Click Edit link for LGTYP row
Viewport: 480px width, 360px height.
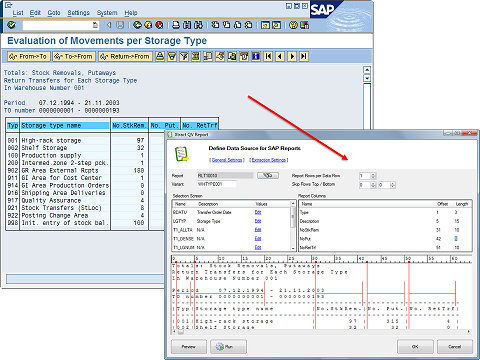[x=258, y=221]
